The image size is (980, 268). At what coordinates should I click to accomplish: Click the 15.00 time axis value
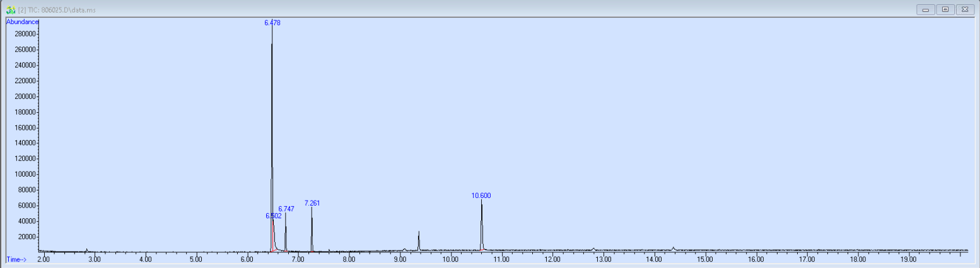(x=705, y=259)
